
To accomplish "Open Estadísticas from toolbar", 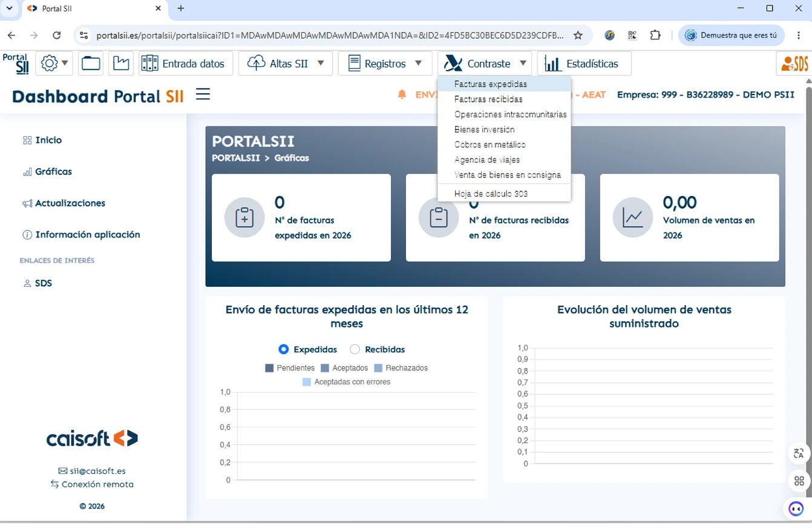I will click(584, 64).
